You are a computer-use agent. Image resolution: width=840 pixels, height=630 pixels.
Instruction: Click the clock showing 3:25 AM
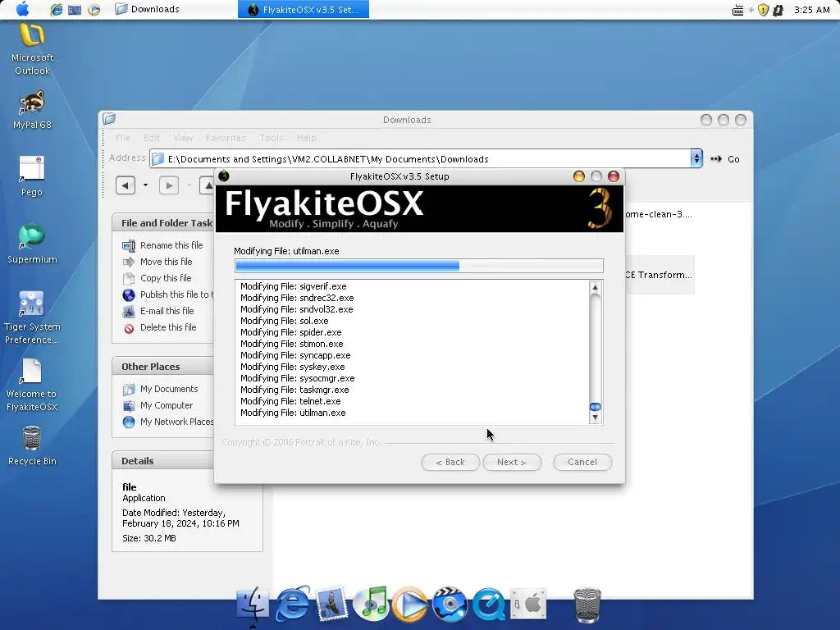[x=811, y=10]
